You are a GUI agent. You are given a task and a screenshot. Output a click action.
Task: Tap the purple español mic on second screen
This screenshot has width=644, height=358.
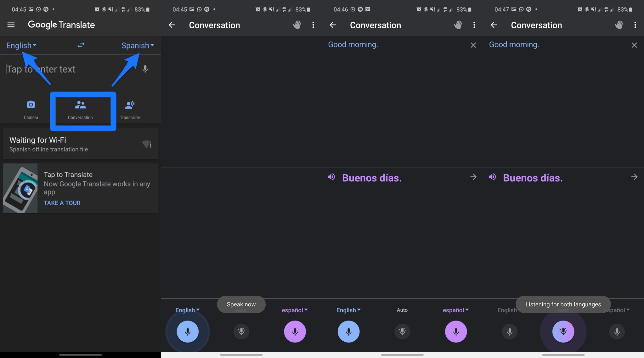click(x=295, y=332)
